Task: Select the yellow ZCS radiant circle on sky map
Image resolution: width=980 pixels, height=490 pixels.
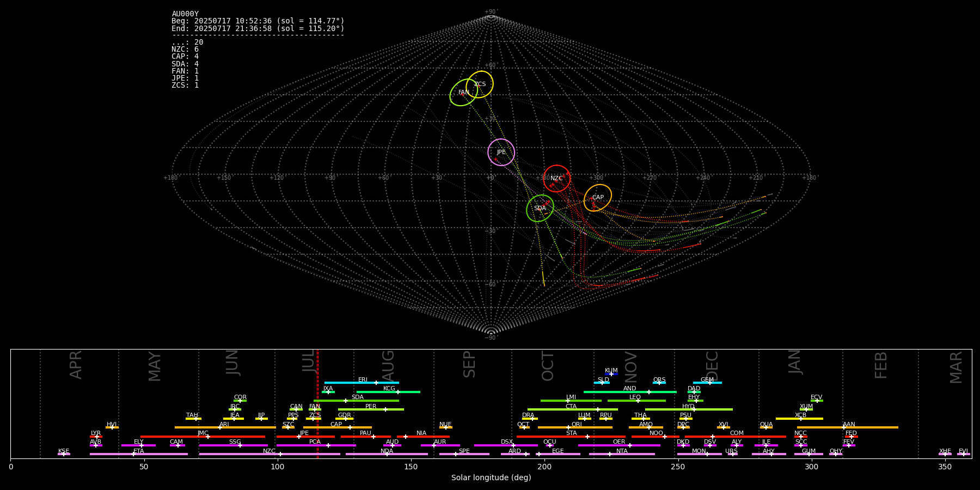Action: [480, 84]
